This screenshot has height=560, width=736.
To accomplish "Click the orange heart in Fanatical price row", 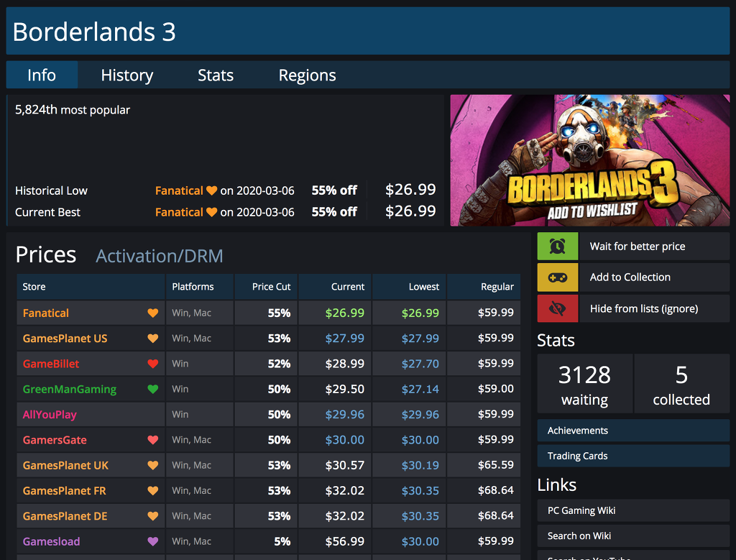I will (x=152, y=313).
